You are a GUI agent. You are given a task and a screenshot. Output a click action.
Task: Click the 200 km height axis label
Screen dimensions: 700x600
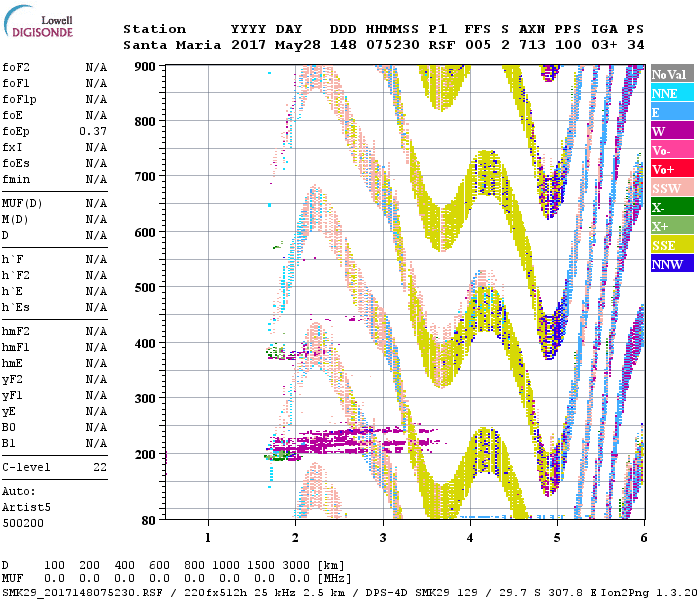pyautogui.click(x=145, y=454)
